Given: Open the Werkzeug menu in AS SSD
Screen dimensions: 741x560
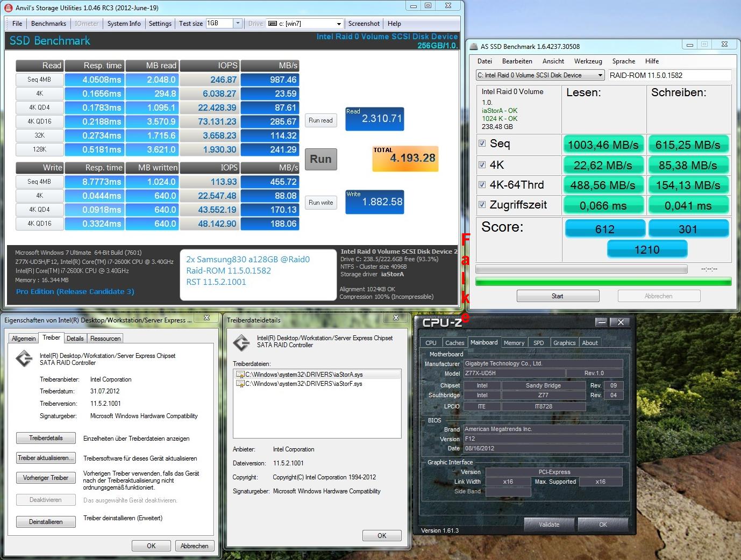Looking at the screenshot, I should (588, 61).
